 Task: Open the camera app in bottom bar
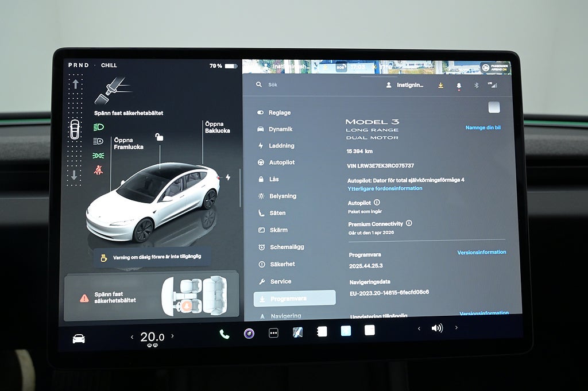(x=249, y=334)
